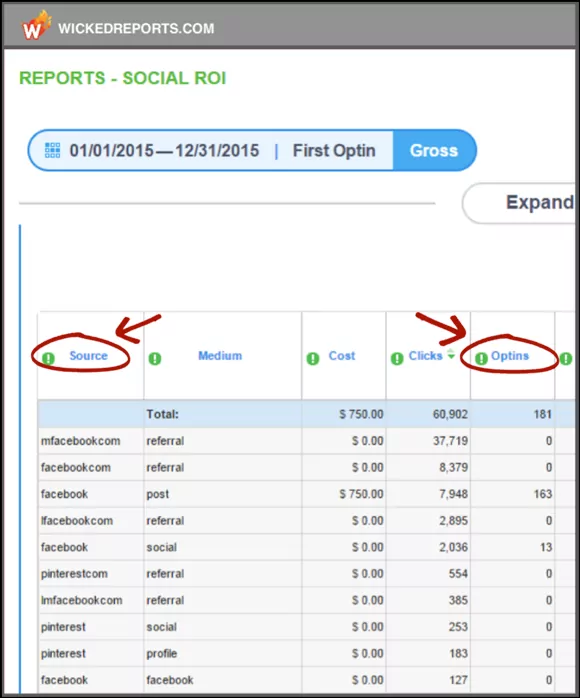Click the green info icon right of Optins column

(565, 358)
